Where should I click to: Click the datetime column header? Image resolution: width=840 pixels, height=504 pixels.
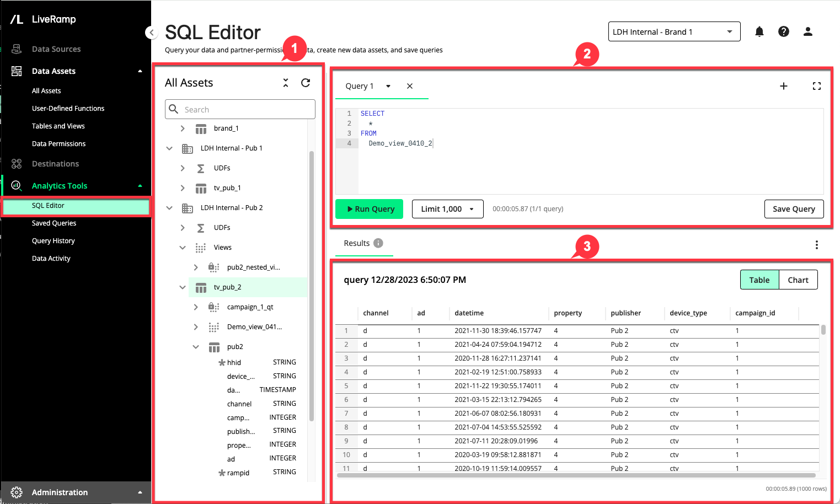tap(469, 313)
